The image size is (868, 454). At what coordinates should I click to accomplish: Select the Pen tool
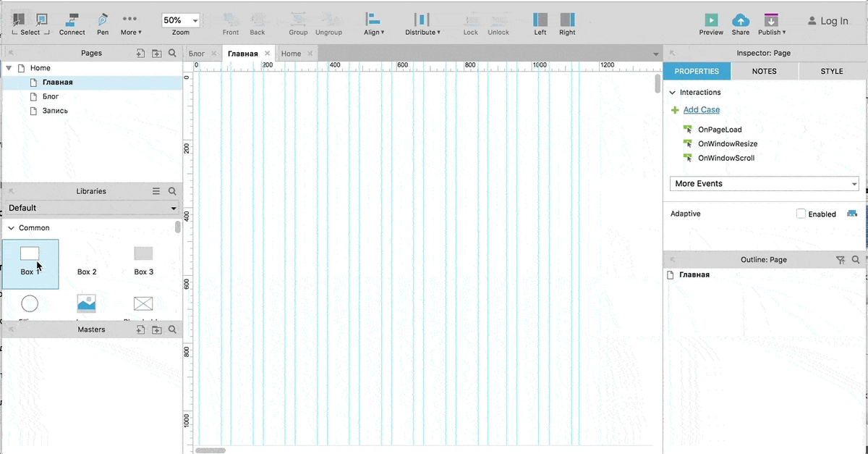pyautogui.click(x=103, y=20)
